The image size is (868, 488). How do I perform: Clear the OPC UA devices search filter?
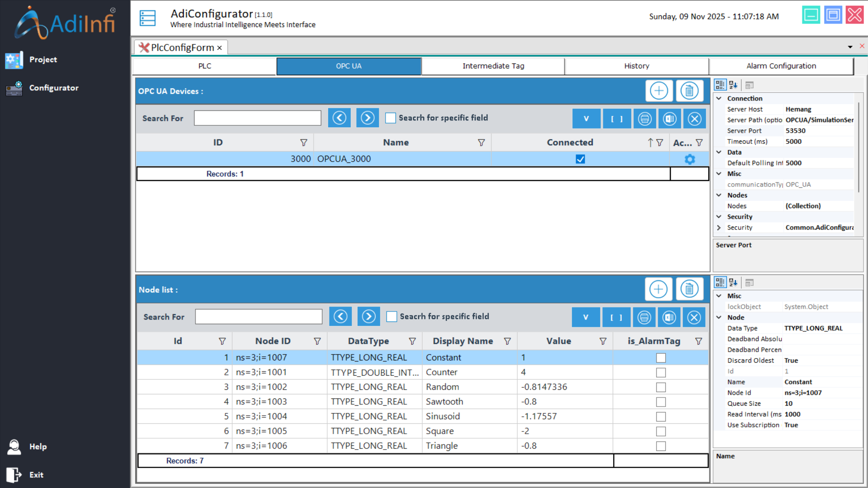694,119
